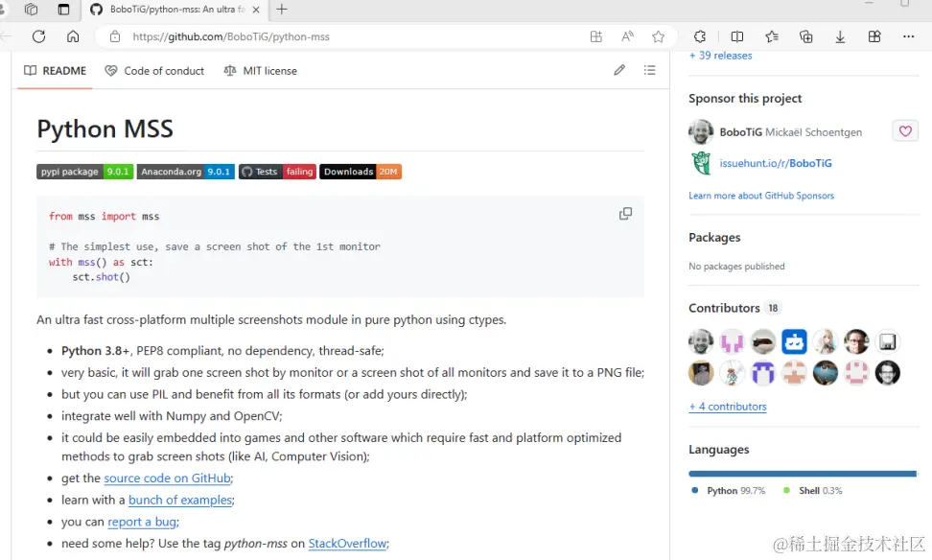Open the StackOverflow link
932x560 pixels.
coord(347,544)
